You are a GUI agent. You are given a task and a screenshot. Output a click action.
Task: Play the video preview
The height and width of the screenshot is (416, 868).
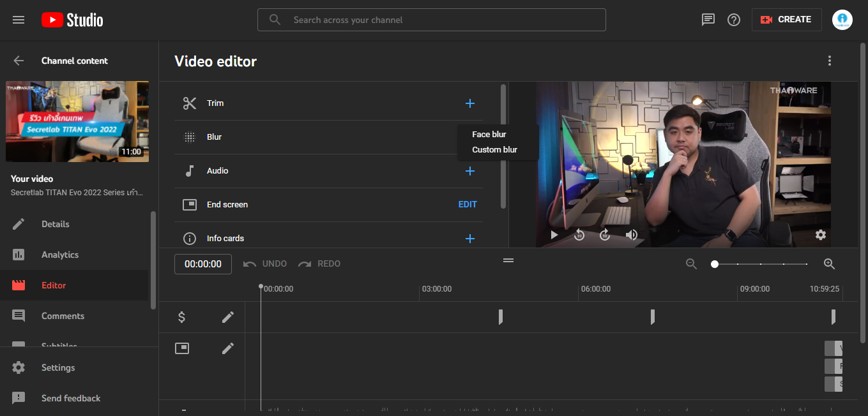click(554, 235)
